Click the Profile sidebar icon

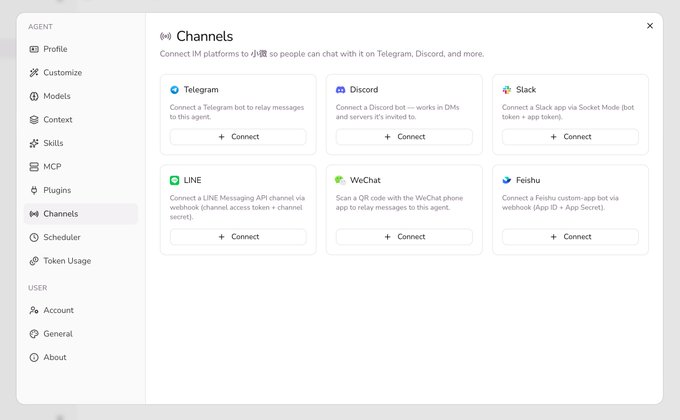click(34, 49)
